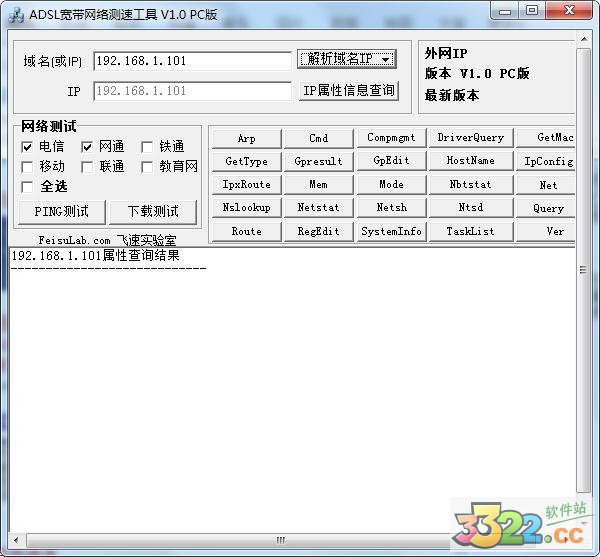Launch the Cmd button

(318, 138)
